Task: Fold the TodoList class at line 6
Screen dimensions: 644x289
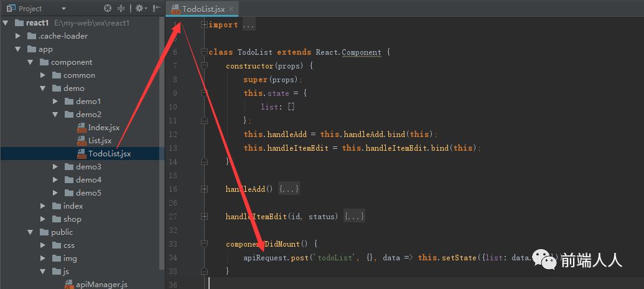Action: click(204, 52)
